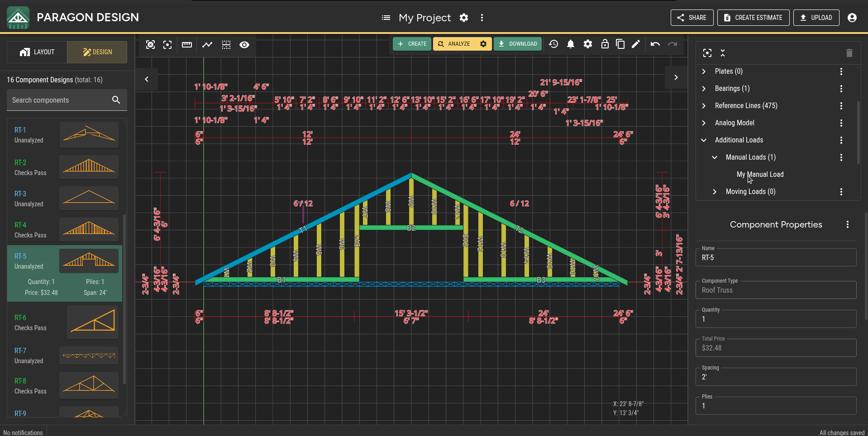Screen dimensions: 868x436
Task: Open the history clock icon
Action: pyautogui.click(x=553, y=44)
